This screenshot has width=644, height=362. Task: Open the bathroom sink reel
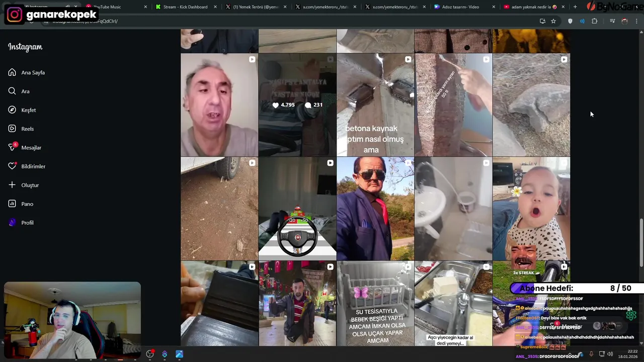tap(453, 209)
